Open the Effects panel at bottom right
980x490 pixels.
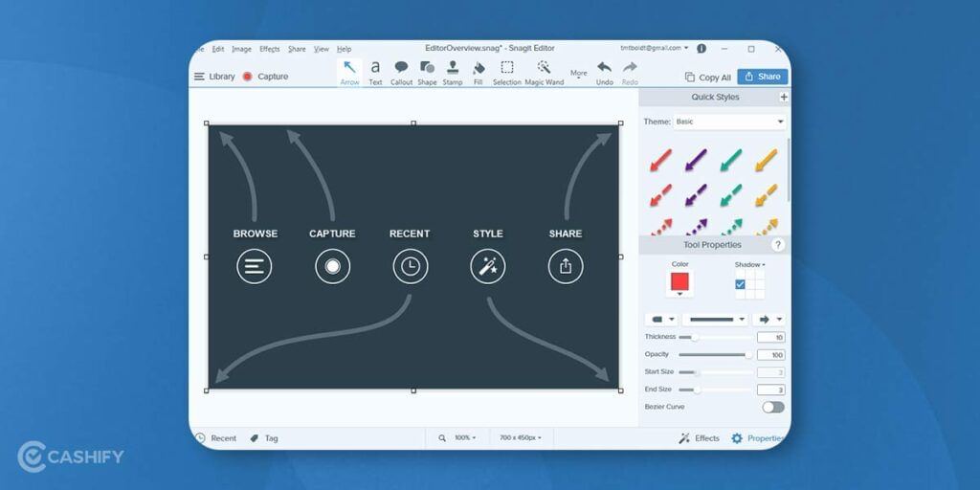coord(699,438)
